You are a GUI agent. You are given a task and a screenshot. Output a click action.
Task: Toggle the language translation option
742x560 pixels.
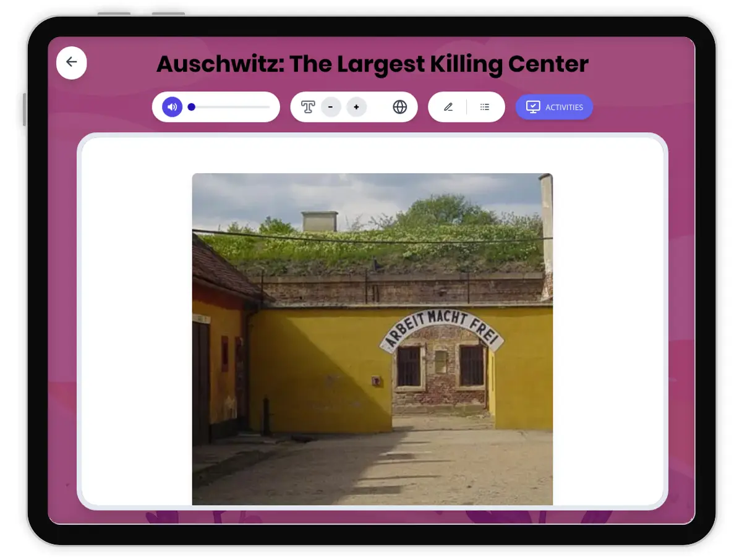click(400, 106)
